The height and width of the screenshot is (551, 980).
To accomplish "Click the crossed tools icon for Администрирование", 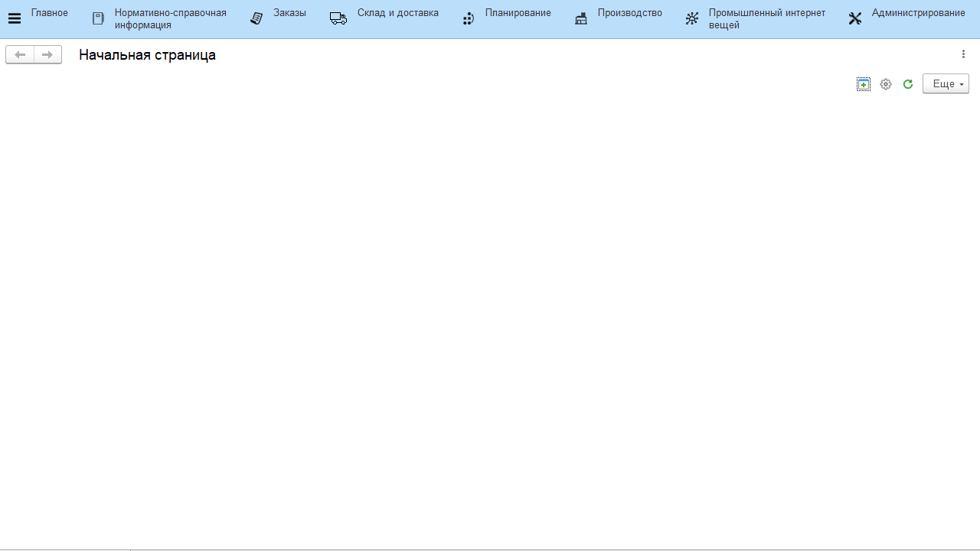I will 854,18.
